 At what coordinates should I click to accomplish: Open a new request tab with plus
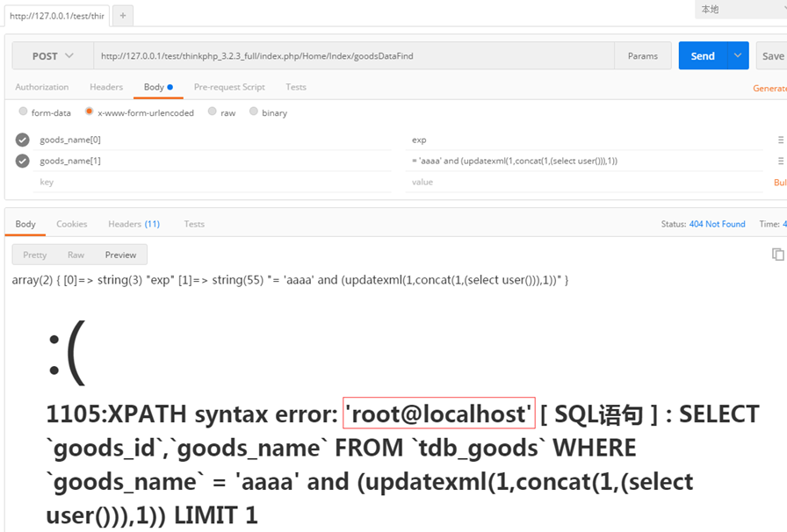pyautogui.click(x=123, y=16)
